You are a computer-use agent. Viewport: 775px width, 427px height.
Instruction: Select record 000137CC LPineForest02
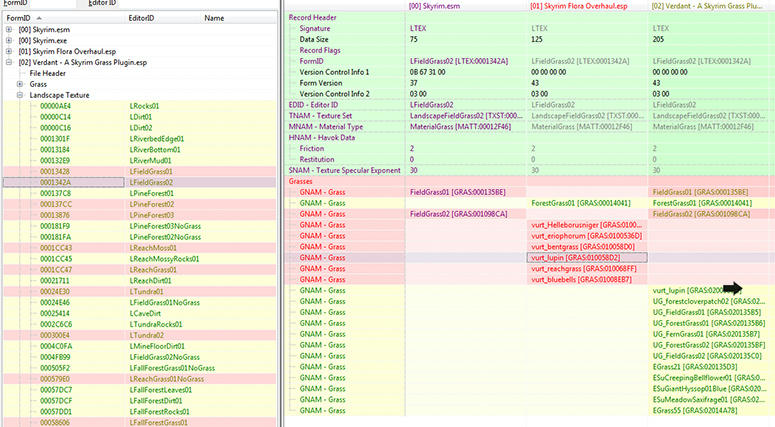pos(139,204)
